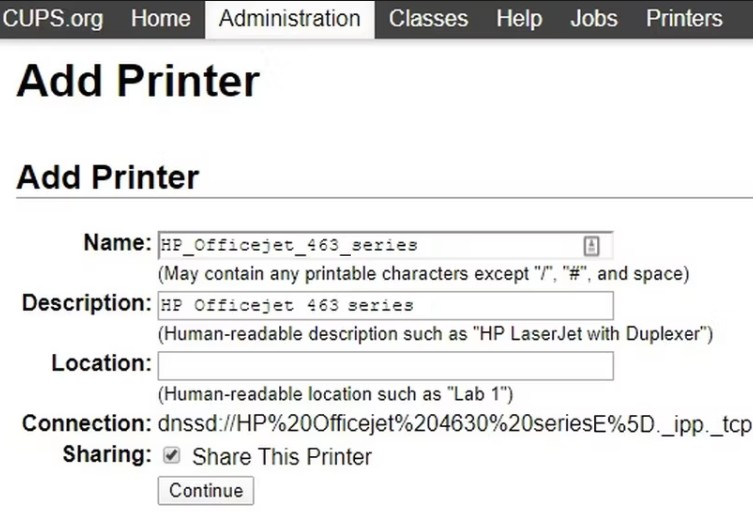753x512 pixels.
Task: Click the "Location:" field label
Action: (x=102, y=363)
